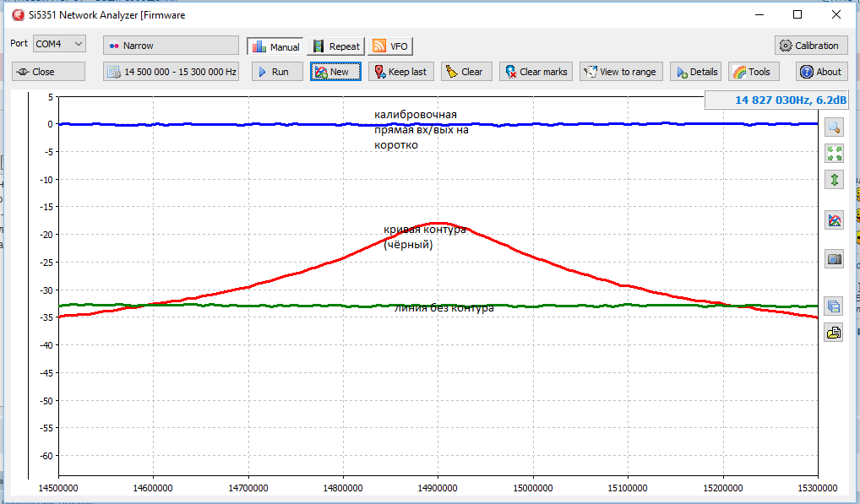Remove markers using Clear marks
860x504 pixels.
point(536,72)
